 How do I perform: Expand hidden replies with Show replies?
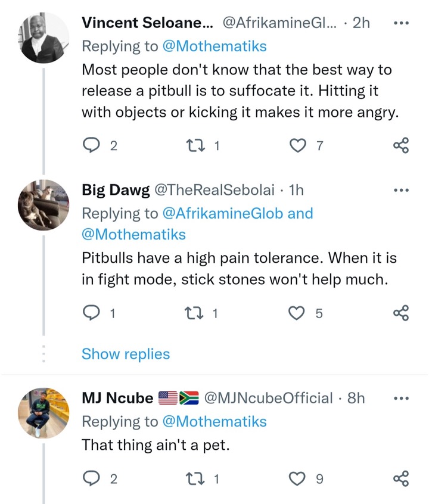click(125, 354)
